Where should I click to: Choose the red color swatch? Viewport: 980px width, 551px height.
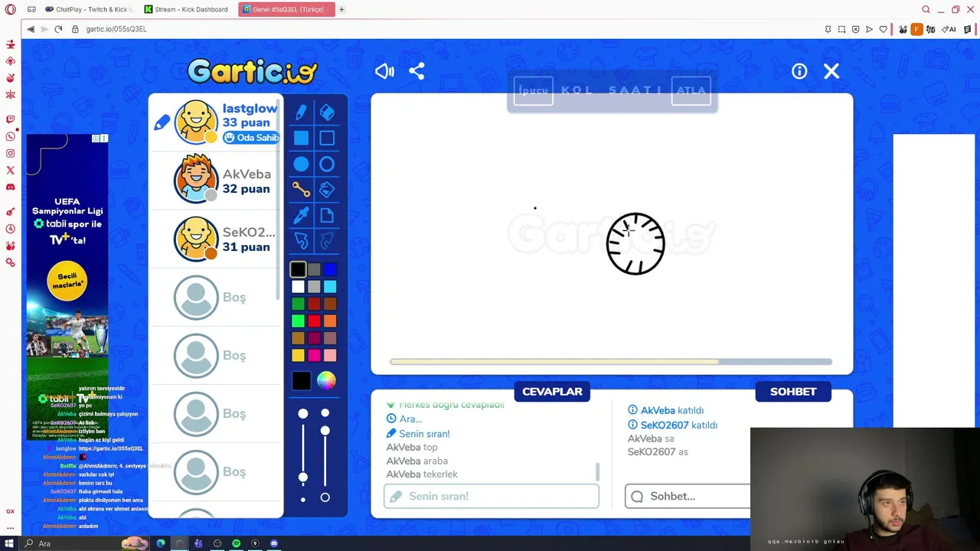[314, 321]
